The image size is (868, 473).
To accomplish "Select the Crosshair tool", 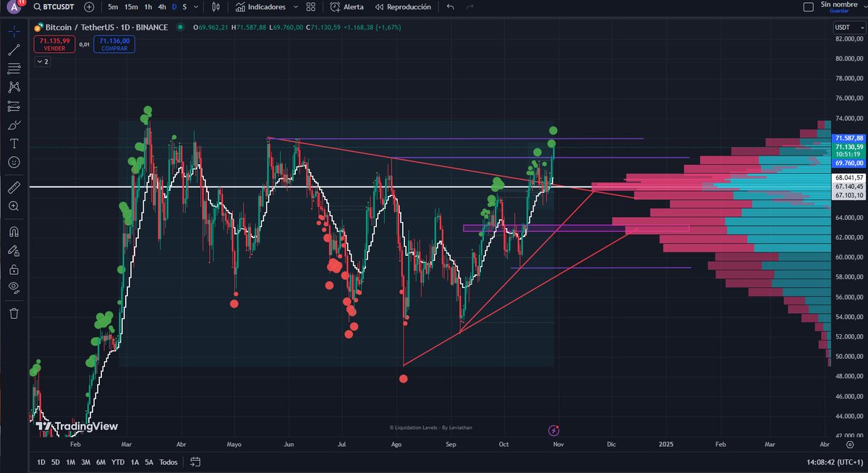I will click(x=14, y=31).
